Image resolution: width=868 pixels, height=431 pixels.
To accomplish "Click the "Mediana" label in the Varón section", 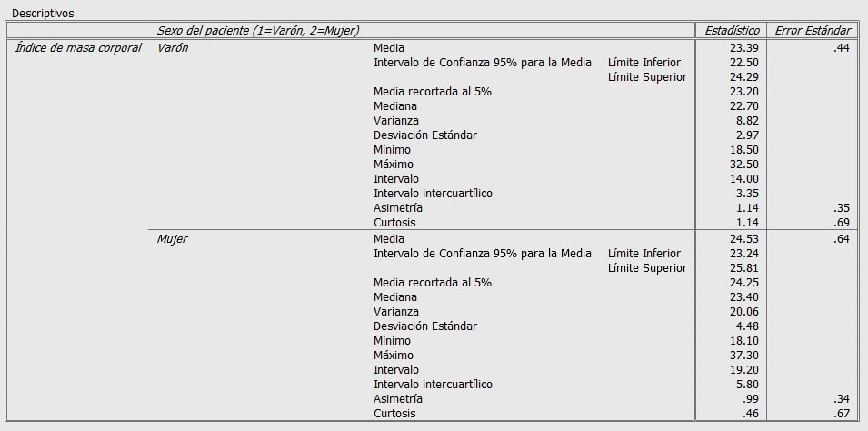I will click(x=395, y=105).
